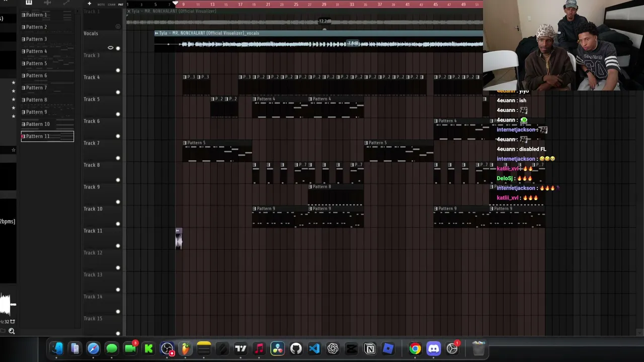Click the magnifier icon in browser panel
The height and width of the screenshot is (362, 644).
pos(12,331)
